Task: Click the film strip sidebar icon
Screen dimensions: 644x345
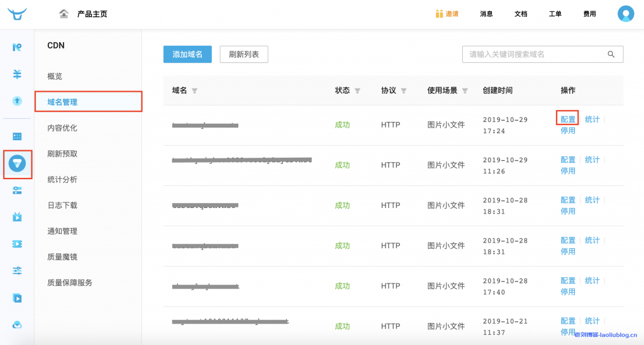Action: point(17,244)
